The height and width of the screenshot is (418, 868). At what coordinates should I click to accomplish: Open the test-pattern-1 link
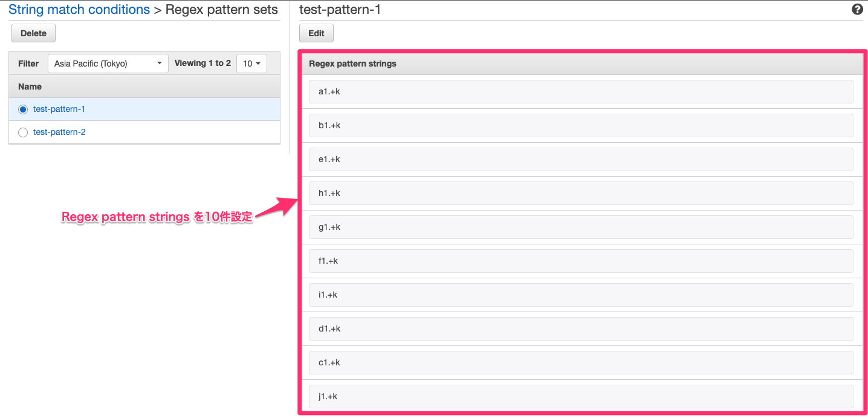pyautogui.click(x=59, y=109)
